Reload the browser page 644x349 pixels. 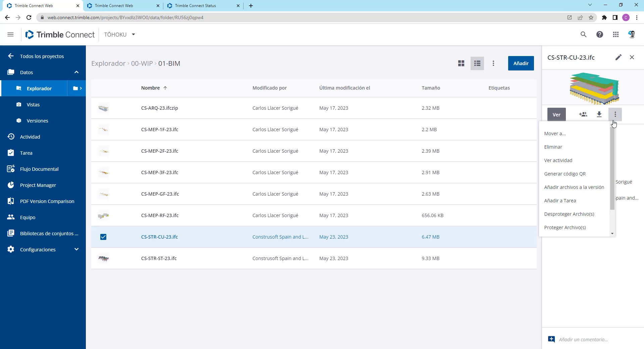29,17
